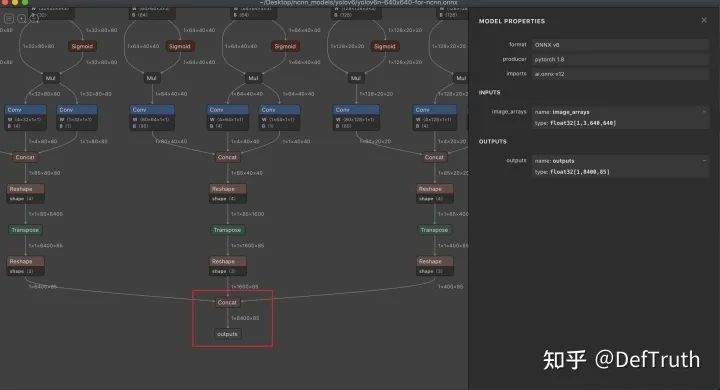
Task: Click the zoom in magnifier icon
Action: [22, 18]
